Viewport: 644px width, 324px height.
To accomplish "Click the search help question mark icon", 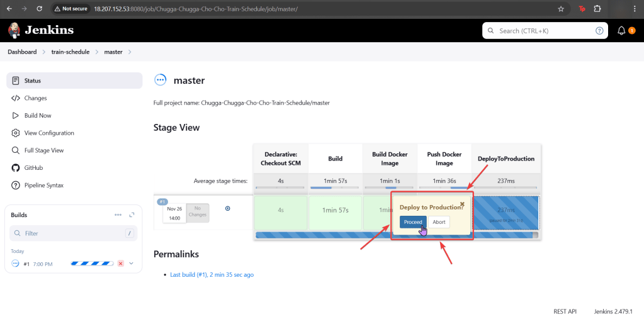I will coord(599,30).
